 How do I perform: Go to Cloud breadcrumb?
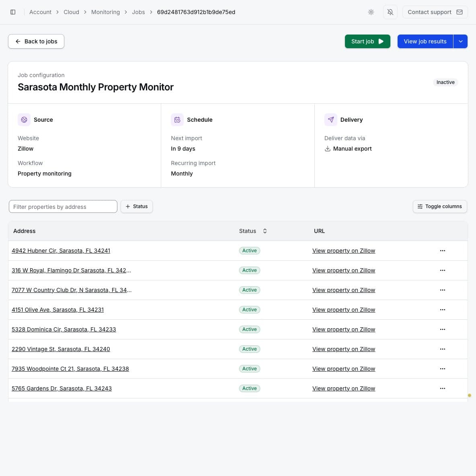72,12
